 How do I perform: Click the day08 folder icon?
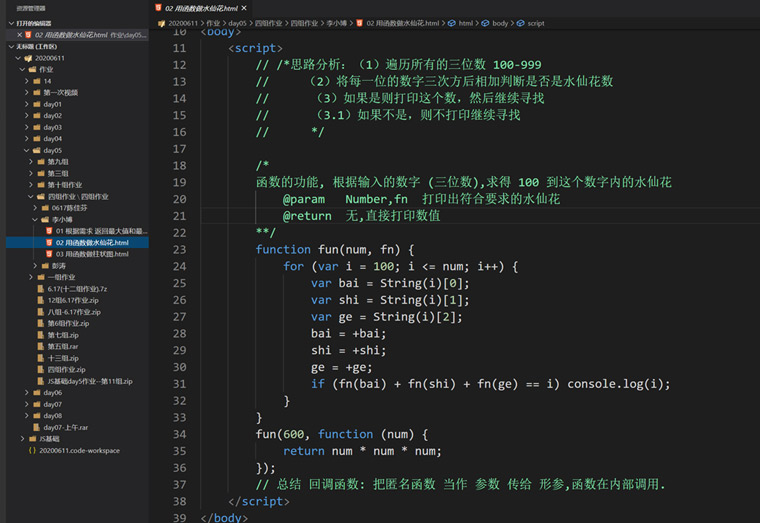point(37,416)
